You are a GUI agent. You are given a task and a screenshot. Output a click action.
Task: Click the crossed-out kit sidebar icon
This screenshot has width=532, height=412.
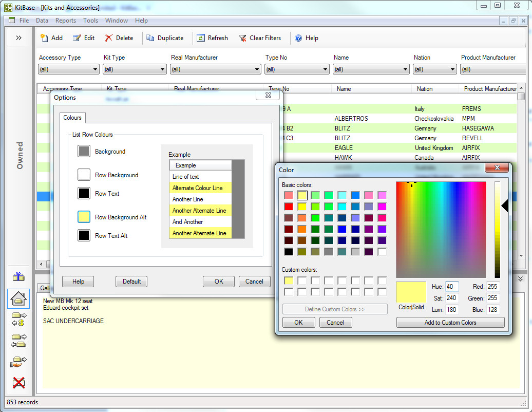tap(18, 383)
